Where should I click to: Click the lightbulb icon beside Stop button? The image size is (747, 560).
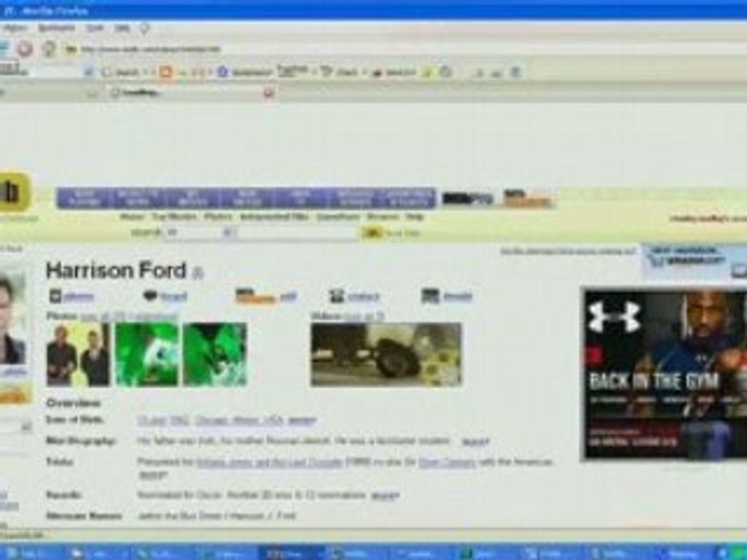click(x=49, y=48)
